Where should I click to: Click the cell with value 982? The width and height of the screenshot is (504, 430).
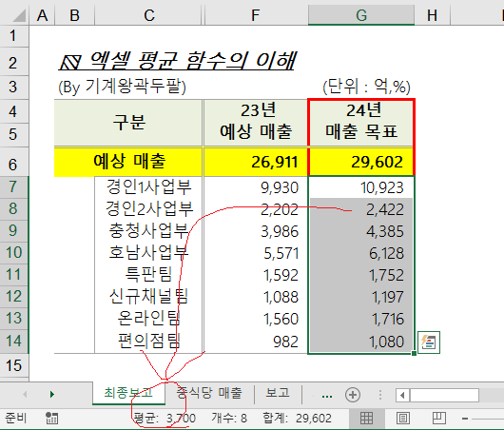pos(256,342)
